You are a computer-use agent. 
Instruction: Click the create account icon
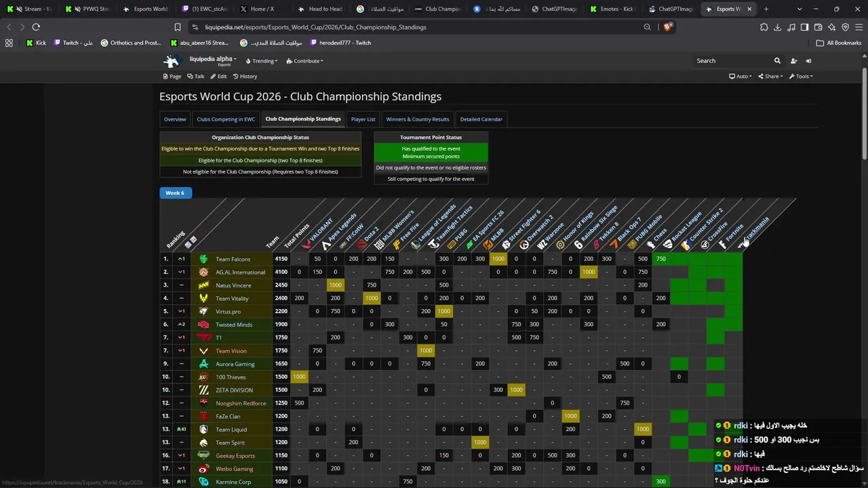pyautogui.click(x=794, y=61)
